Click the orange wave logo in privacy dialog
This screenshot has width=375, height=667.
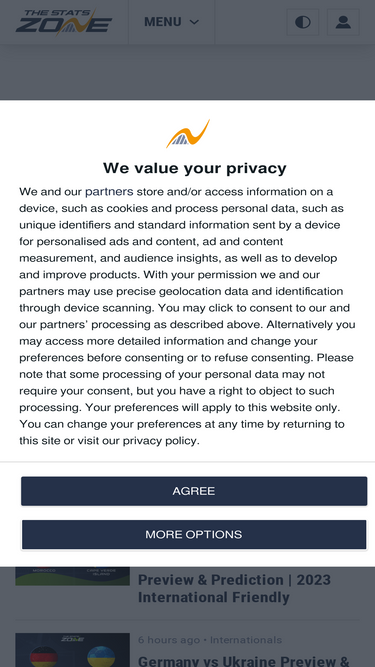tap(188, 134)
